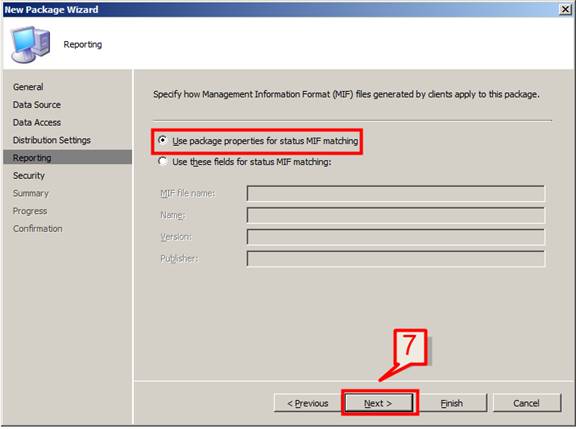576x429 pixels.
Task: Click the Progress step in sidebar
Action: pos(30,211)
